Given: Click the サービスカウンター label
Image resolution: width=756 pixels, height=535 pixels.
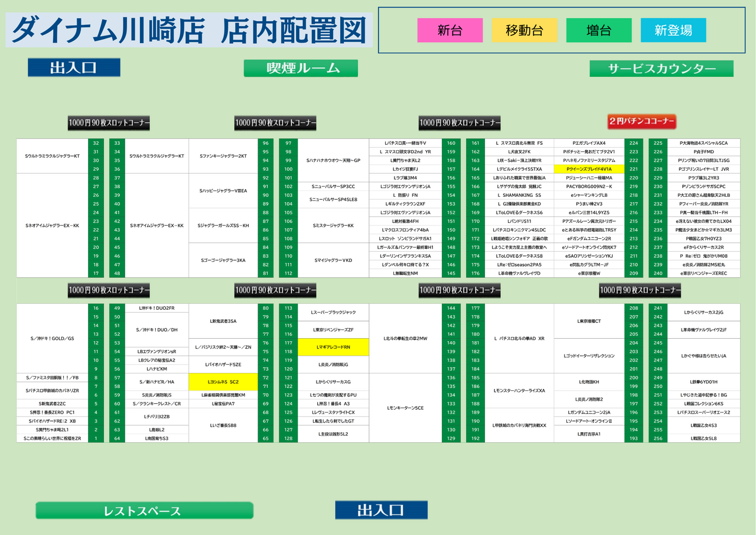Looking at the screenshot, I should 661,69.
